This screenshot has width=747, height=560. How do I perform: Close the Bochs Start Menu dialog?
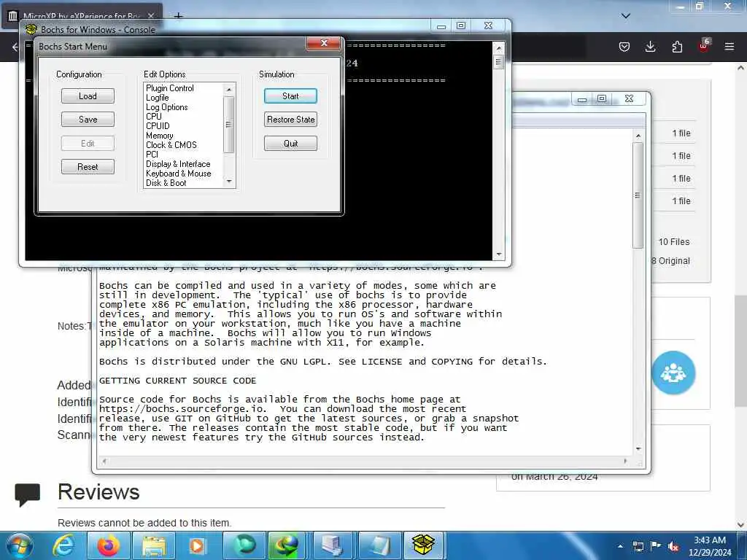coord(323,43)
